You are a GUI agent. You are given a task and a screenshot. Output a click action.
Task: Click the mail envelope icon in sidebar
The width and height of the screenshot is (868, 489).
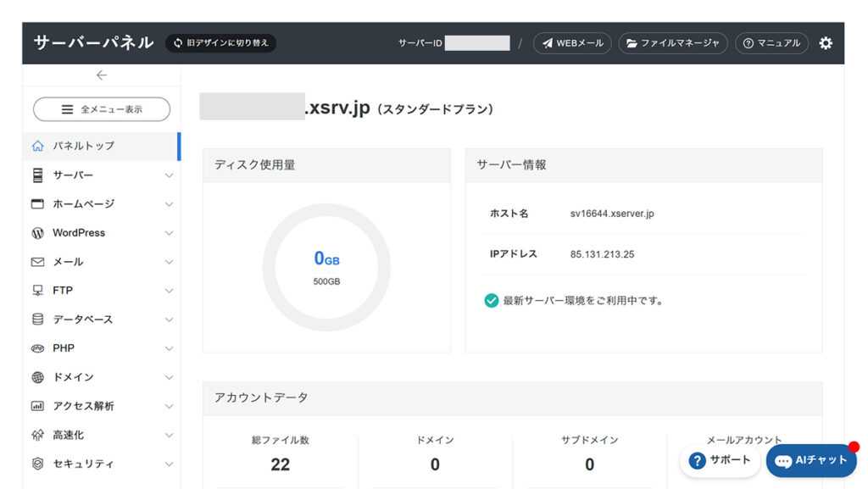point(37,262)
